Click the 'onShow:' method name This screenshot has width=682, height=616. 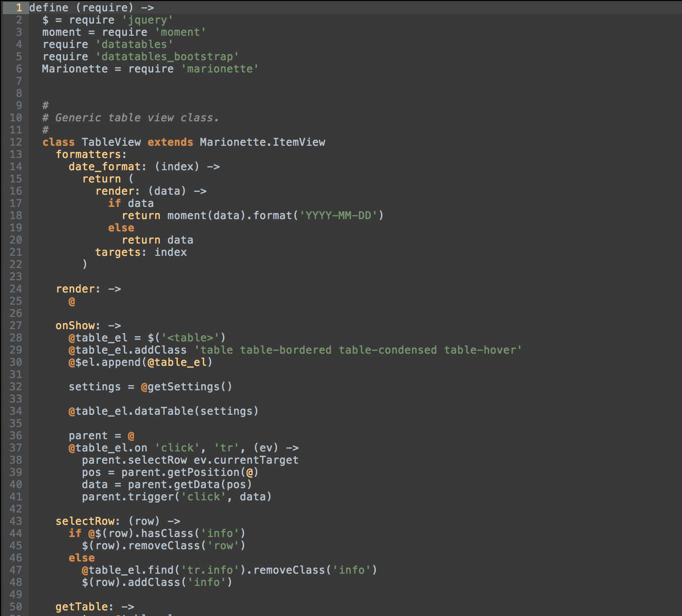[78, 325]
